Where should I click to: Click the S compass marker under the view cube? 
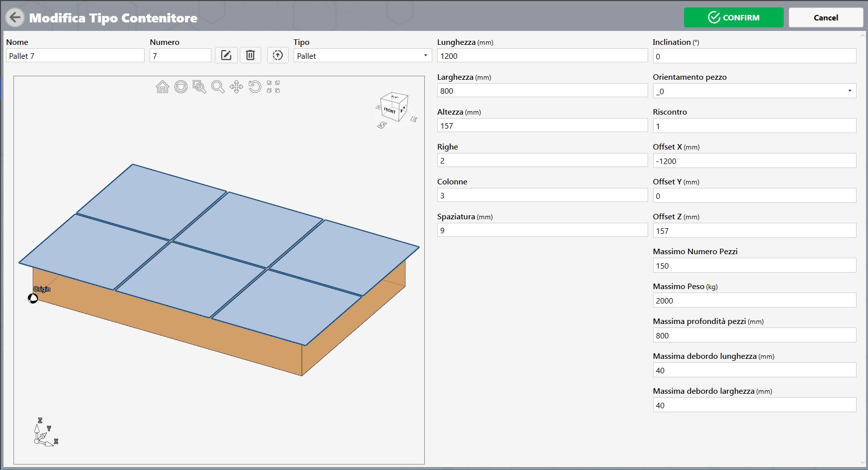[x=382, y=125]
